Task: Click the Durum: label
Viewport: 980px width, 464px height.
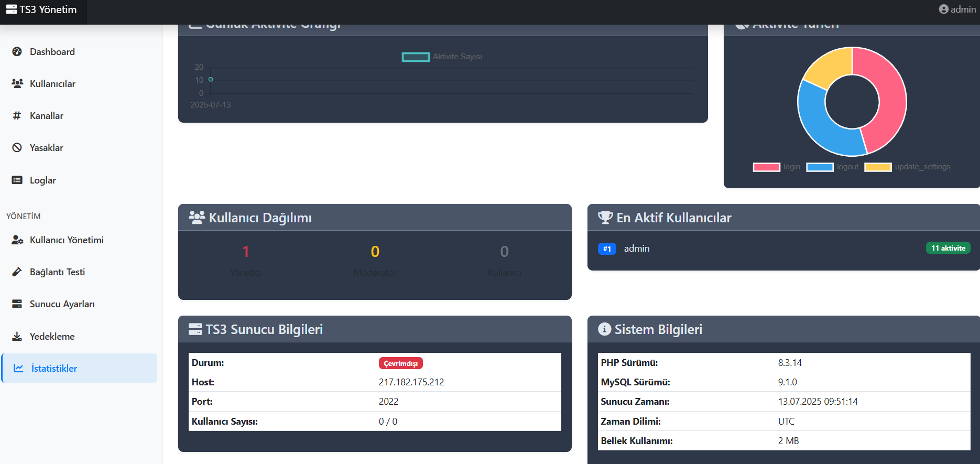Action: (x=208, y=363)
